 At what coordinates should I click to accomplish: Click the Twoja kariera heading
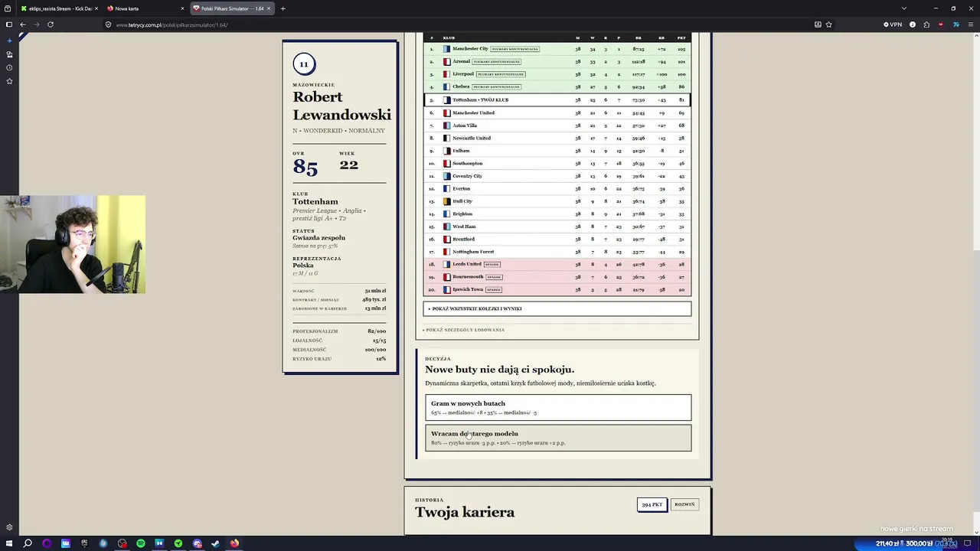pyautogui.click(x=465, y=512)
